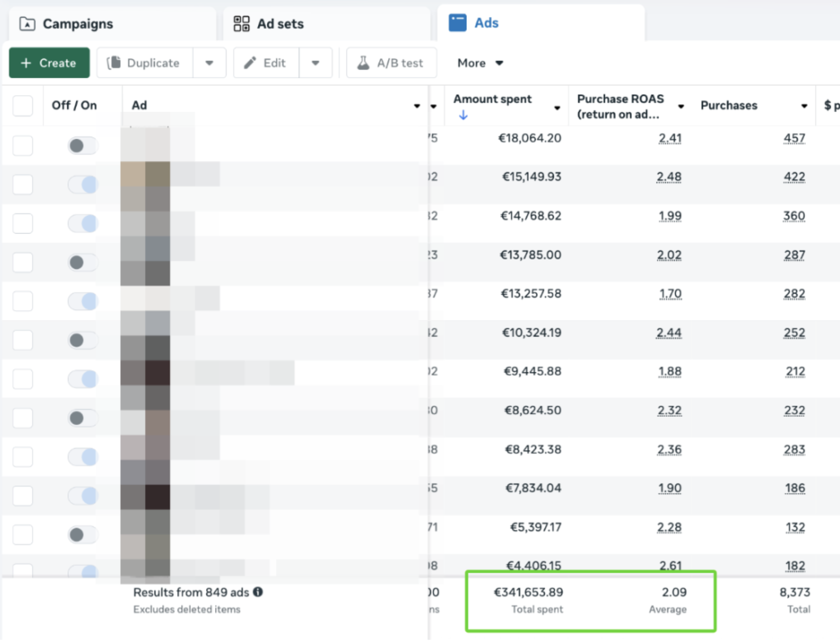The height and width of the screenshot is (642, 840).
Task: Switch to the Ad sets tab
Action: [327, 23]
